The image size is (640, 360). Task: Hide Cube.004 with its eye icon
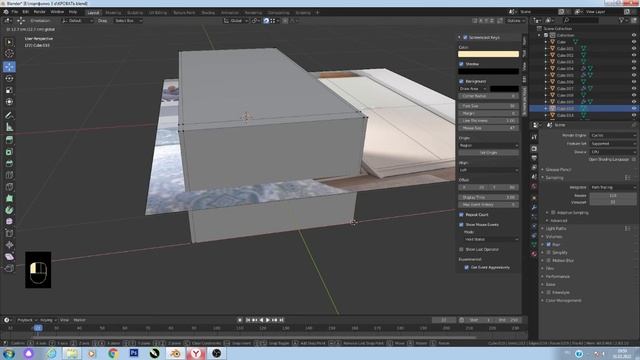634,69
